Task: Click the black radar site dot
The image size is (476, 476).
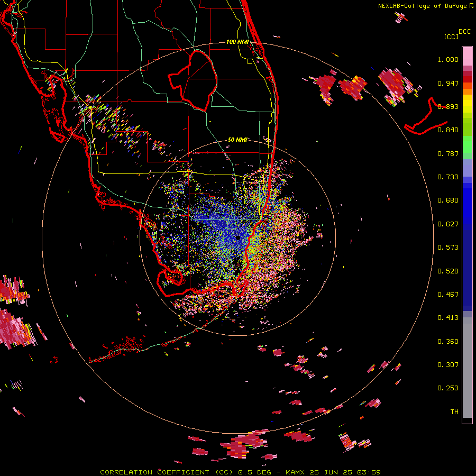Action: pyautogui.click(x=238, y=237)
